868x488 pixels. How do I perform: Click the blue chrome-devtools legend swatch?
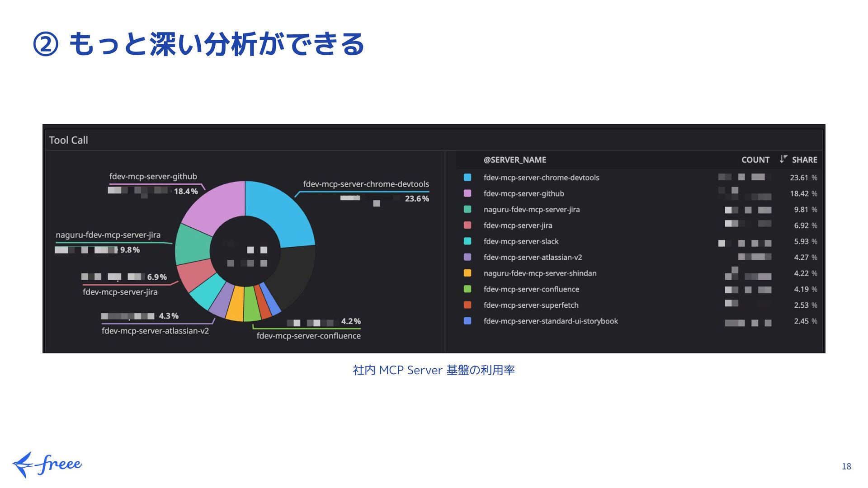467,178
